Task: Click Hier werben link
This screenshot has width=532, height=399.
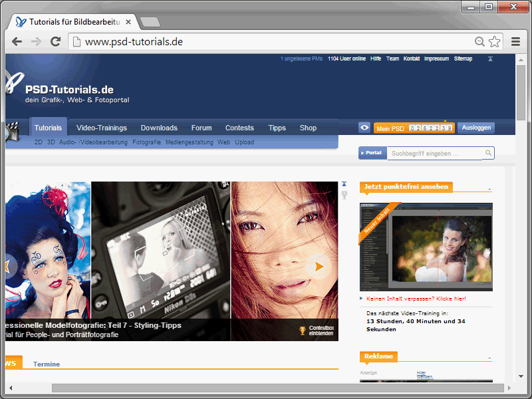Action: (x=425, y=374)
